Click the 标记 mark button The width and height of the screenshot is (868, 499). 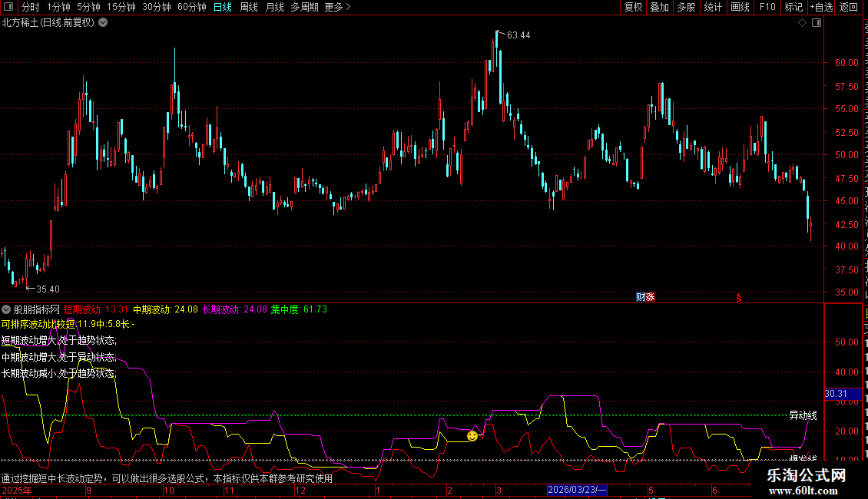(x=793, y=7)
